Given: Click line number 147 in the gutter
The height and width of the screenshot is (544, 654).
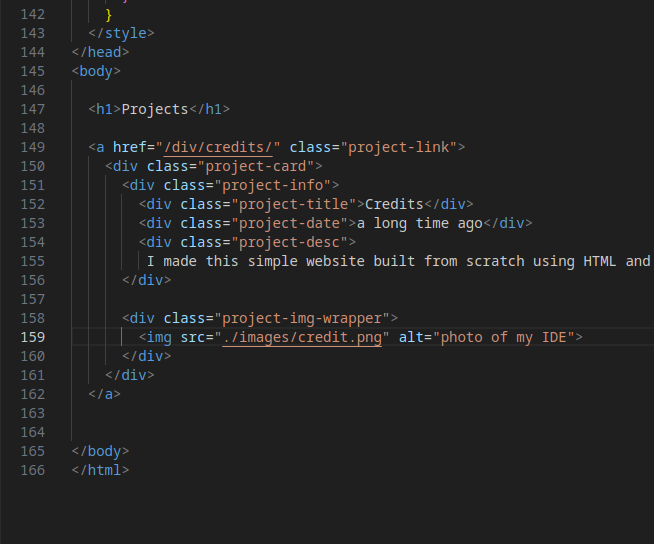Looking at the screenshot, I should [x=32, y=109].
